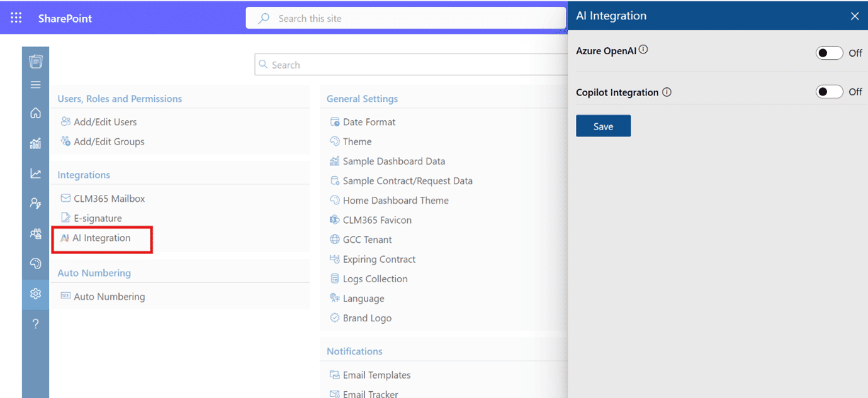
Task: Click the Copilot Integration info icon
Action: [667, 92]
